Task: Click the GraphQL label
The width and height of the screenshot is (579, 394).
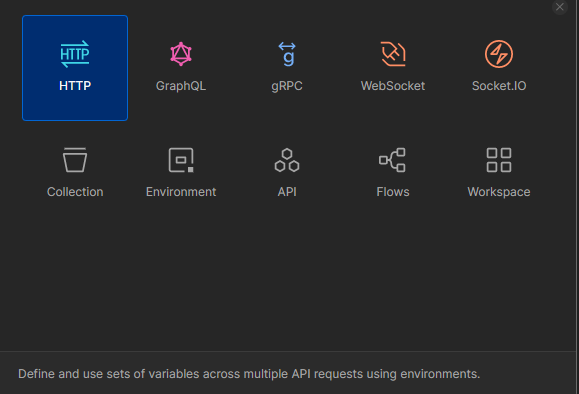Action: pyautogui.click(x=181, y=86)
